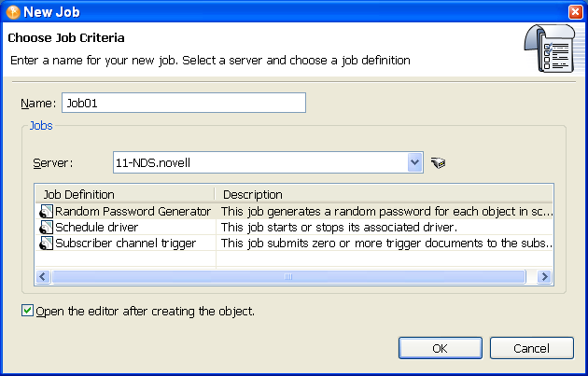Viewport: 588px width, 376px height.
Task: Click the Random Password Generator job icon
Action: click(47, 212)
